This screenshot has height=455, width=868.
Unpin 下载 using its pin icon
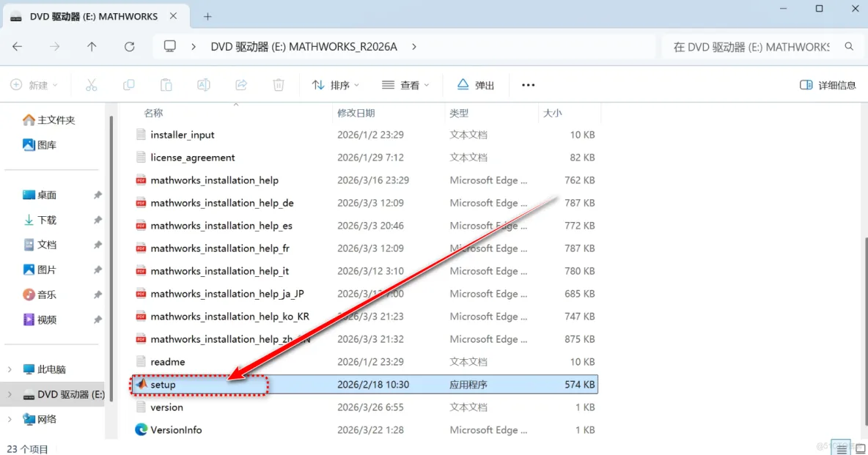(98, 220)
